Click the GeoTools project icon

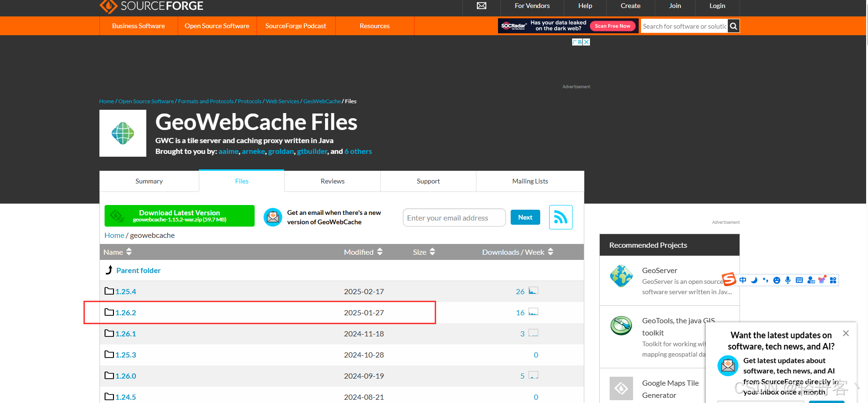coord(621,326)
